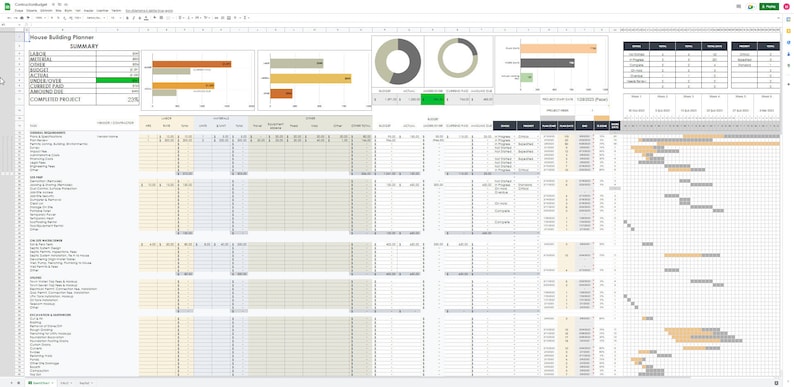
Task: Open the font size dropdown
Action: point(116,18)
